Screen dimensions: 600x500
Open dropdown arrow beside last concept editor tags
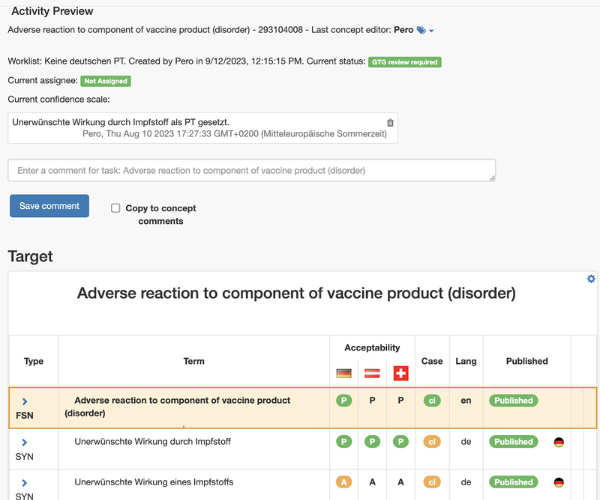pyautogui.click(x=431, y=31)
